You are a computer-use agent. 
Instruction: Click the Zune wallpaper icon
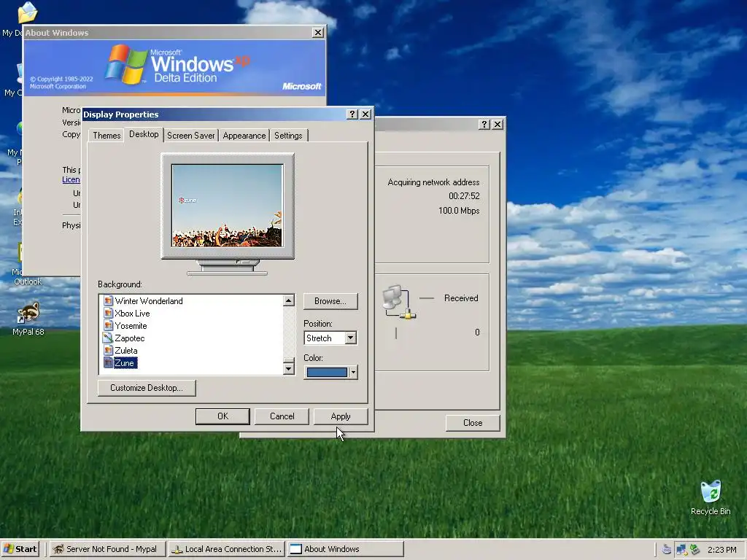point(108,363)
